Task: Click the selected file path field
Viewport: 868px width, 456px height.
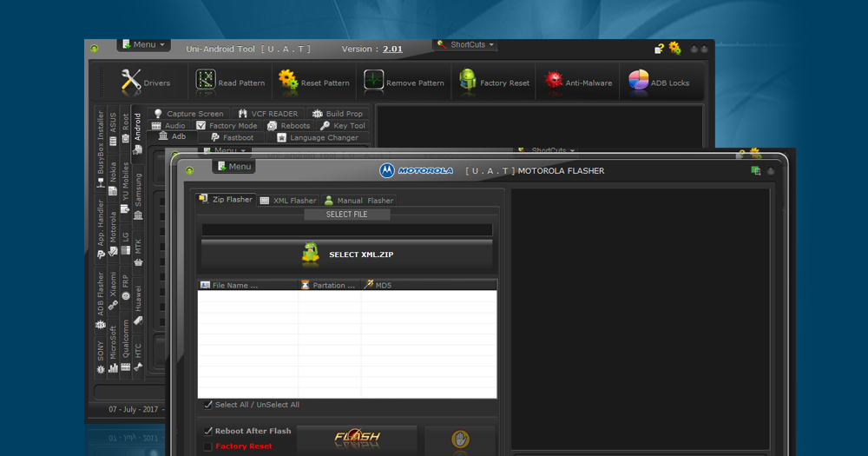Action: (347, 229)
